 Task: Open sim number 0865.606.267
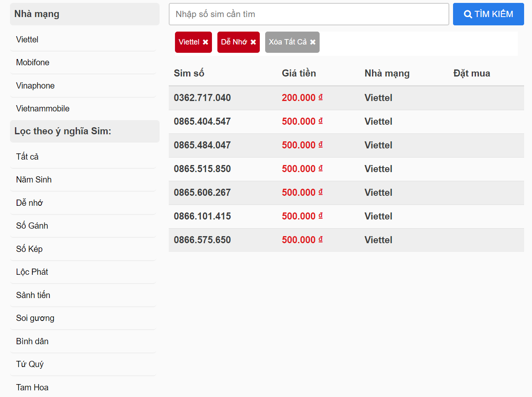pyautogui.click(x=202, y=192)
